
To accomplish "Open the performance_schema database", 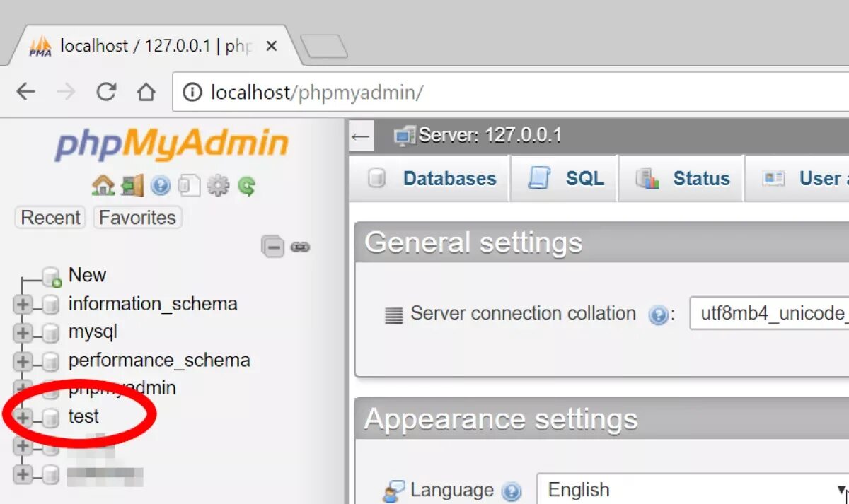I will click(159, 361).
